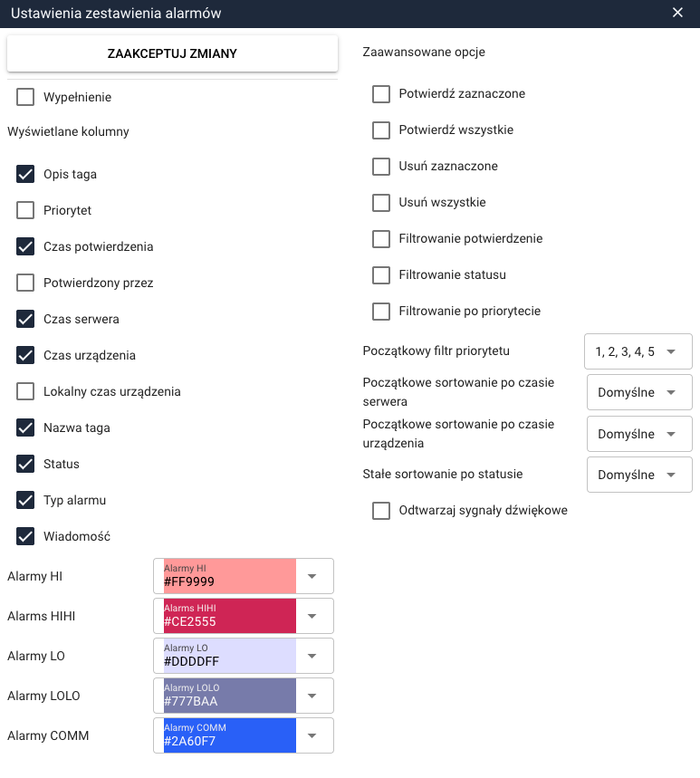Uncheck the Opis taga column

coord(25,174)
